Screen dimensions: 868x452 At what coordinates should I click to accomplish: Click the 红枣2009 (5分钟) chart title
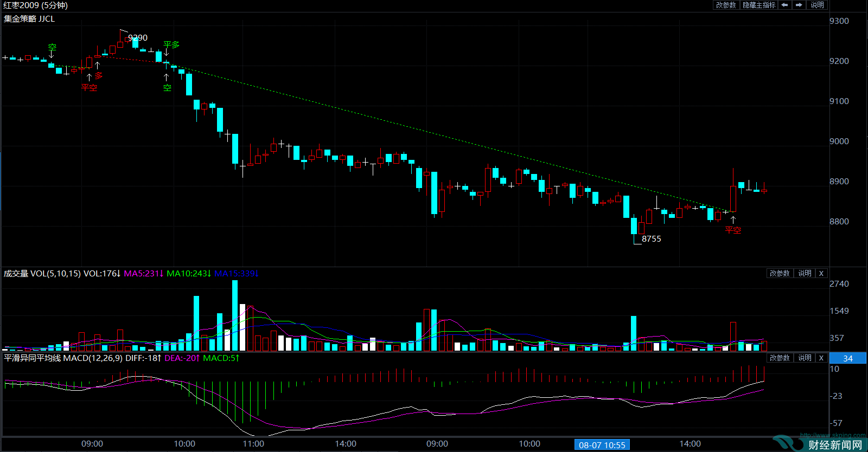(35, 5)
